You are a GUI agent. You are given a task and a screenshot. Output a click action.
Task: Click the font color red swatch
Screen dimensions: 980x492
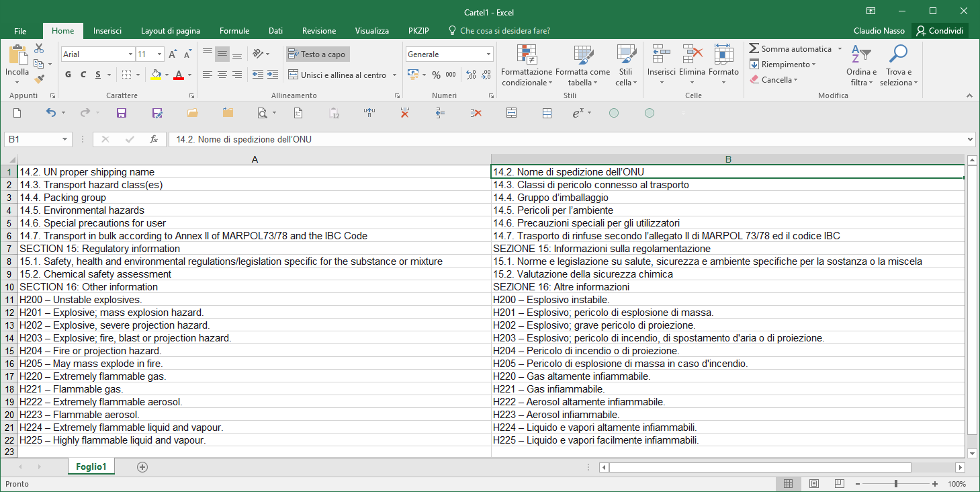(x=179, y=75)
